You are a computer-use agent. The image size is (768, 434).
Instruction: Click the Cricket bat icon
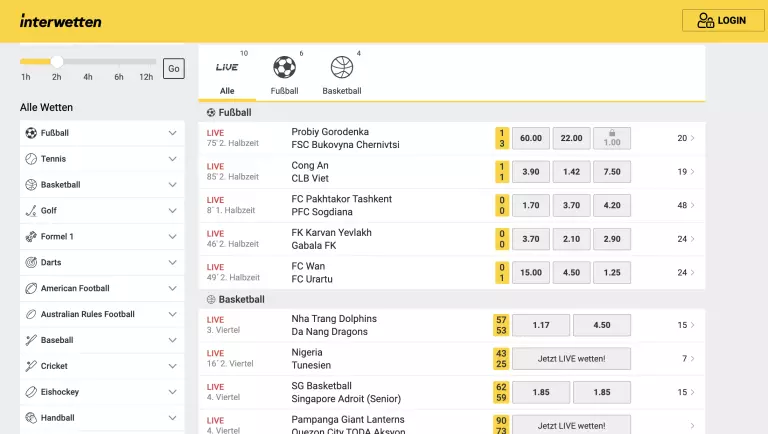[x=31, y=366]
